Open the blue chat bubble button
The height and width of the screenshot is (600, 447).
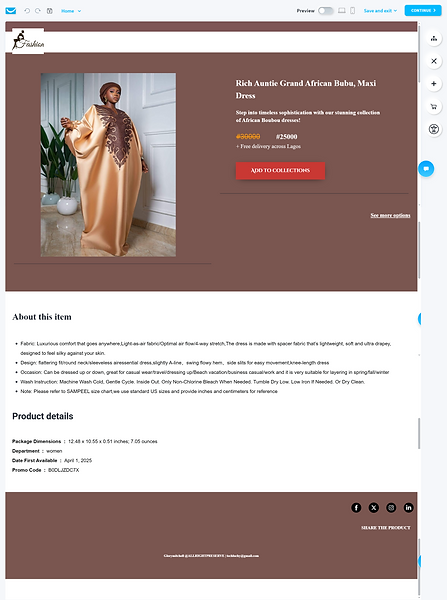coord(426,168)
